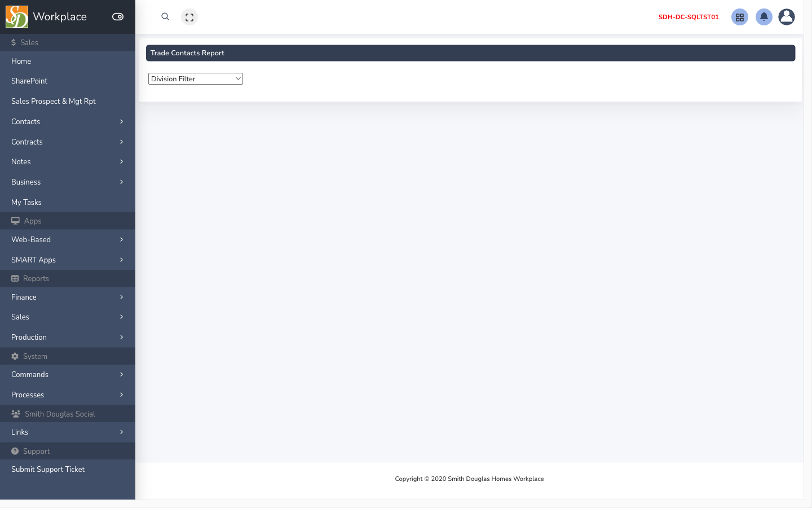Click the Smith Douglas Workplace logo
The height and width of the screenshot is (508, 812).
[x=17, y=17]
